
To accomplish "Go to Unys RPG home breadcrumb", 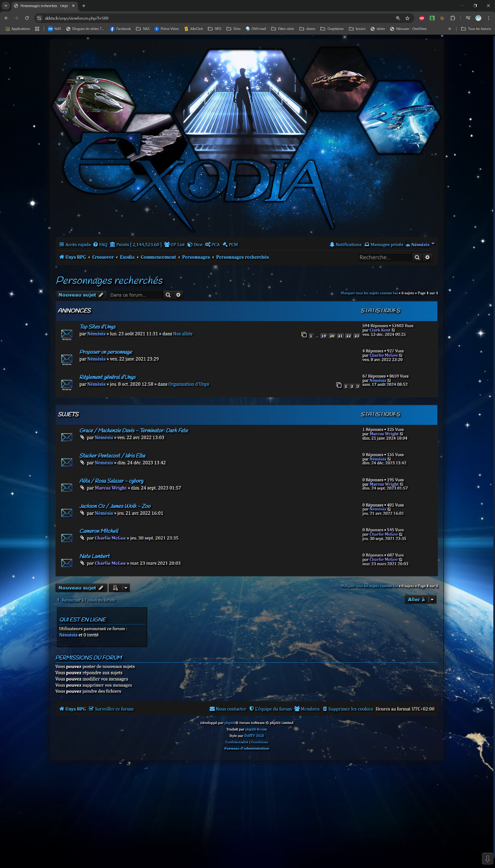I will (73, 257).
